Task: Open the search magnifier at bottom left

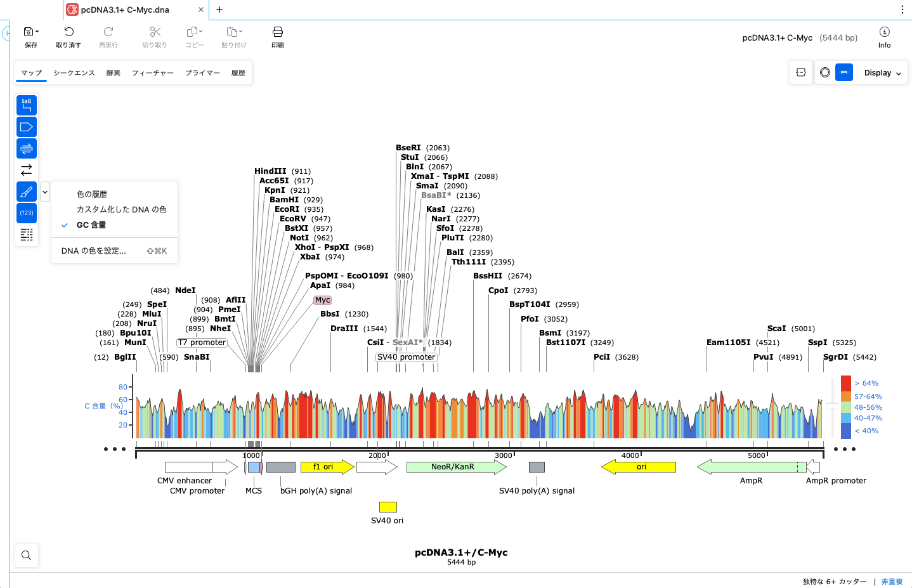Action: point(26,555)
